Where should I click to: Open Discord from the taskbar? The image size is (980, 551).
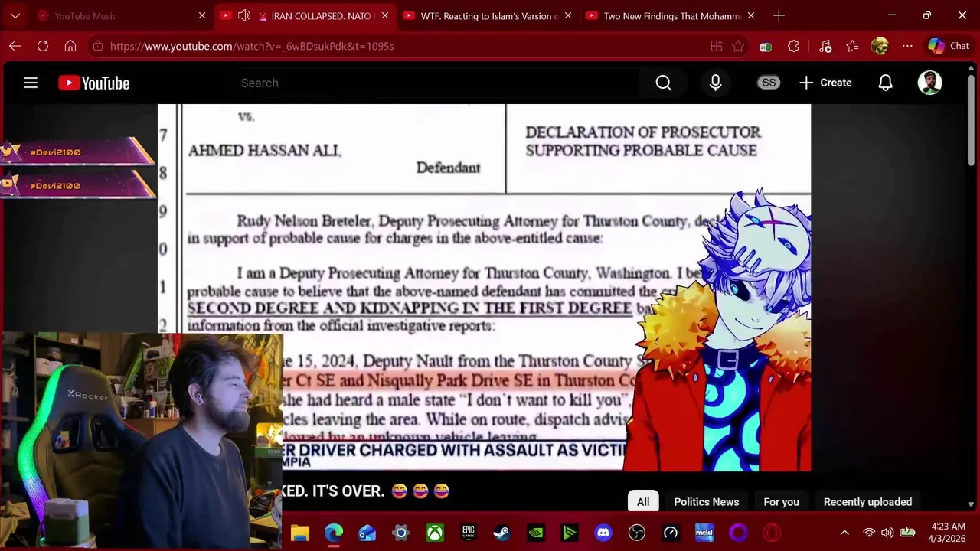tap(603, 533)
